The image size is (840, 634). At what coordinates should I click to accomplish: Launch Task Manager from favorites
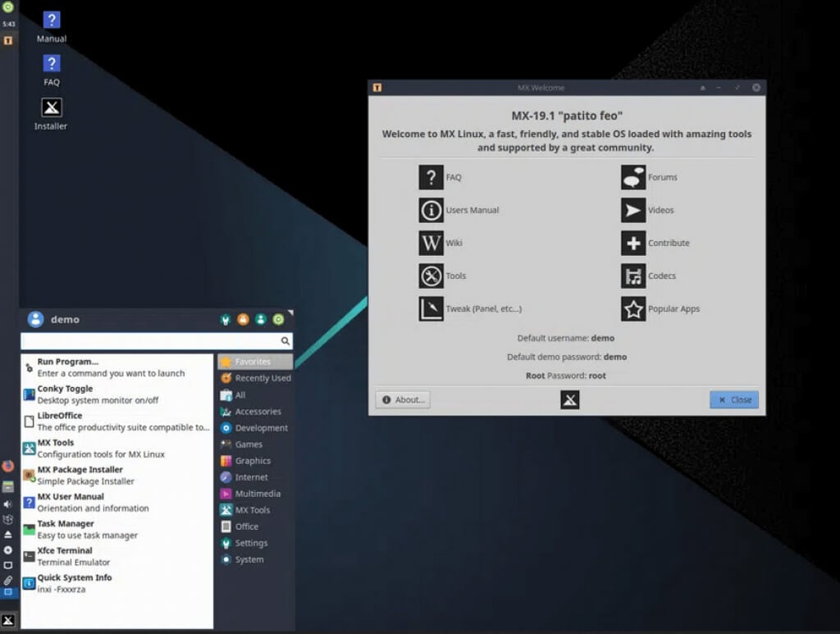[116, 530]
